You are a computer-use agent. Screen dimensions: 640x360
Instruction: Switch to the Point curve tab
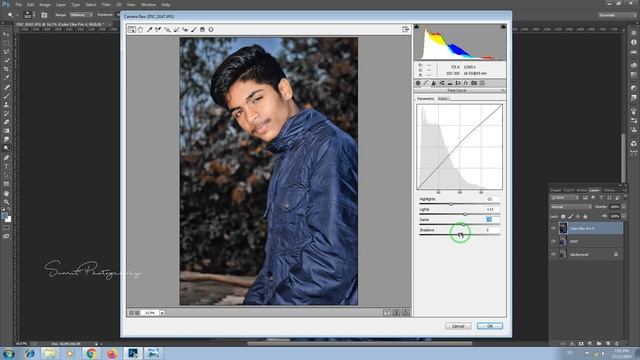(443, 99)
